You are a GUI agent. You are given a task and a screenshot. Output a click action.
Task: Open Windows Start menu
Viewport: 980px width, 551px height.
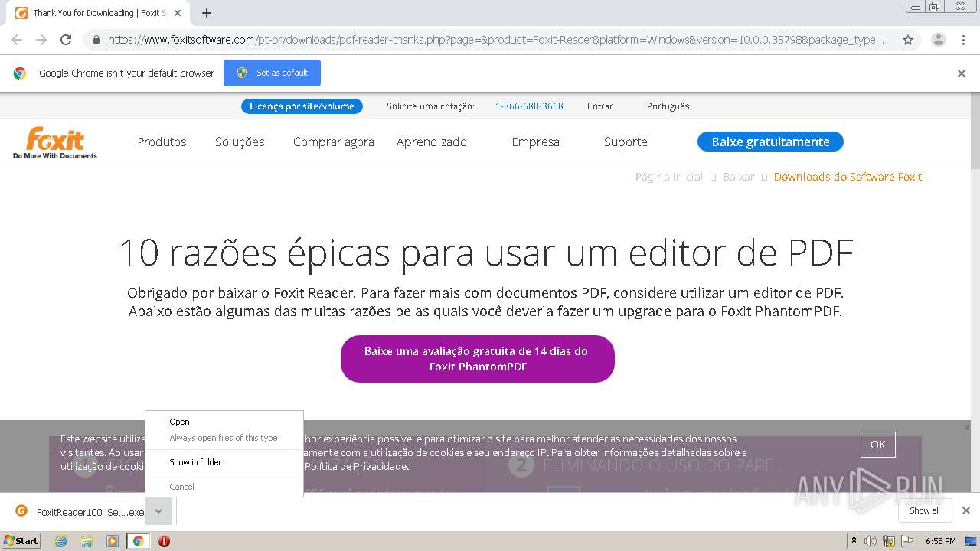click(21, 540)
